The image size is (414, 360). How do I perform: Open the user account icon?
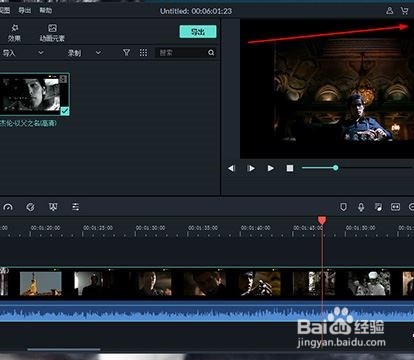(389, 11)
